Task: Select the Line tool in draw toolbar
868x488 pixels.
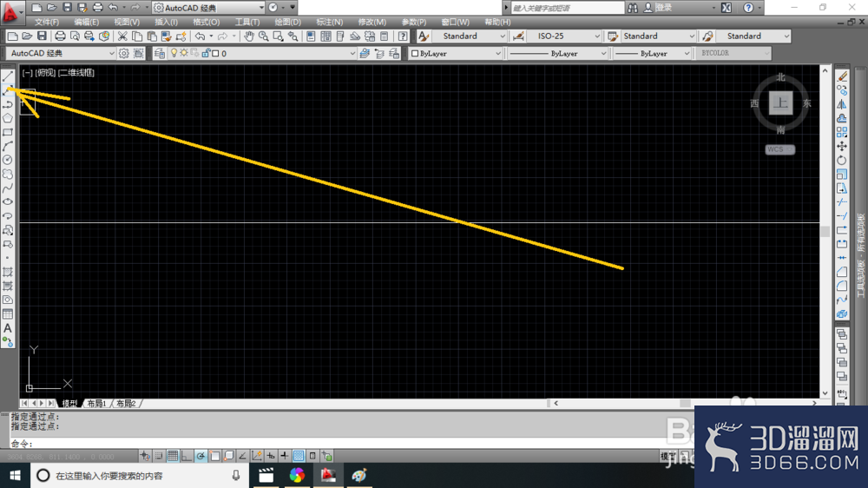Action: coord(8,76)
